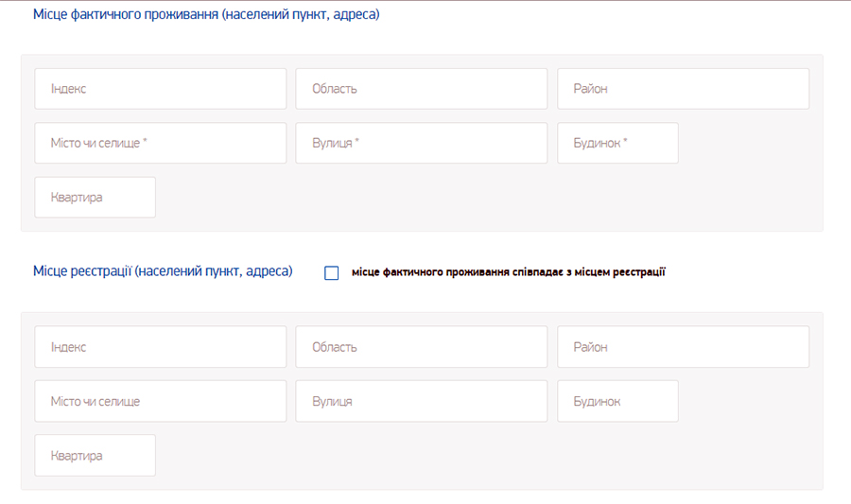Focus the Область field in actual residence section

[x=421, y=89]
